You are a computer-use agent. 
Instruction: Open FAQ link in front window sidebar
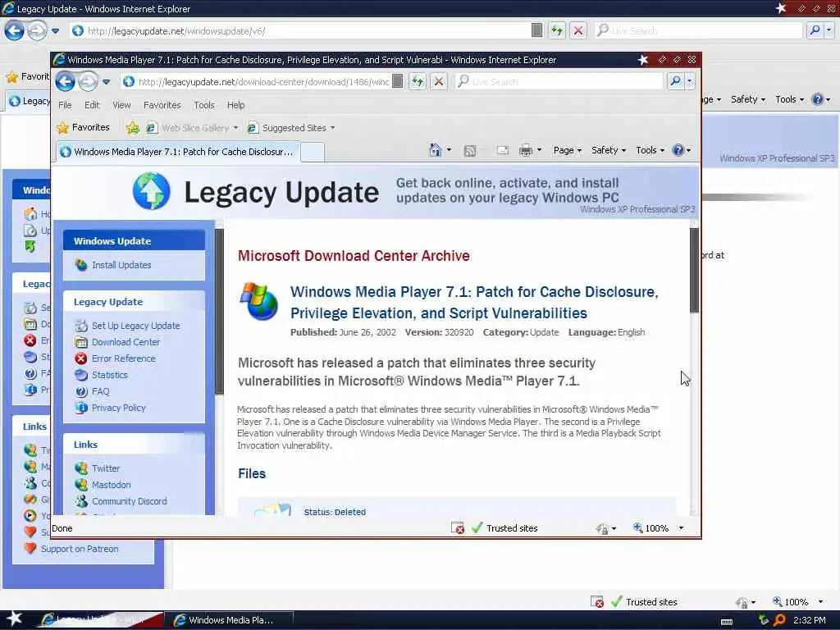pyautogui.click(x=100, y=391)
